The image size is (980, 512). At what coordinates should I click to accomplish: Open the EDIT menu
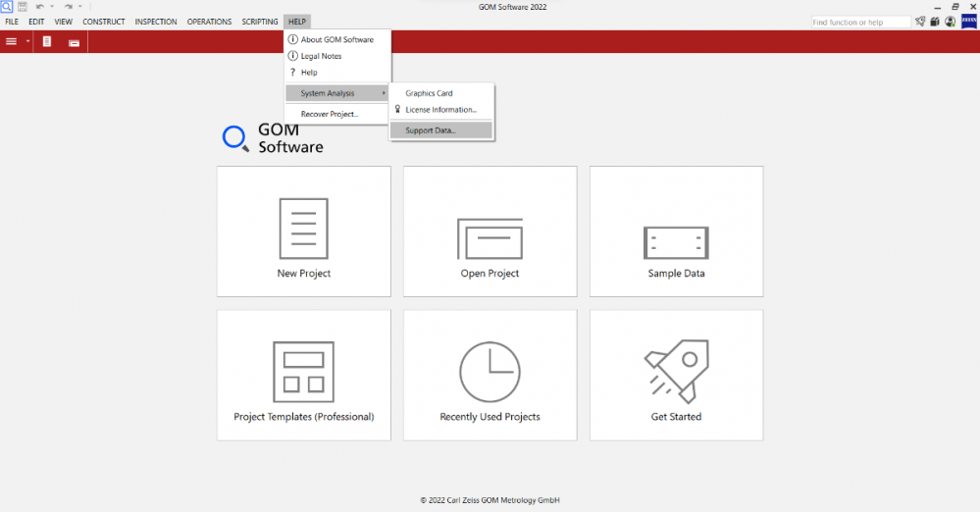point(36,22)
